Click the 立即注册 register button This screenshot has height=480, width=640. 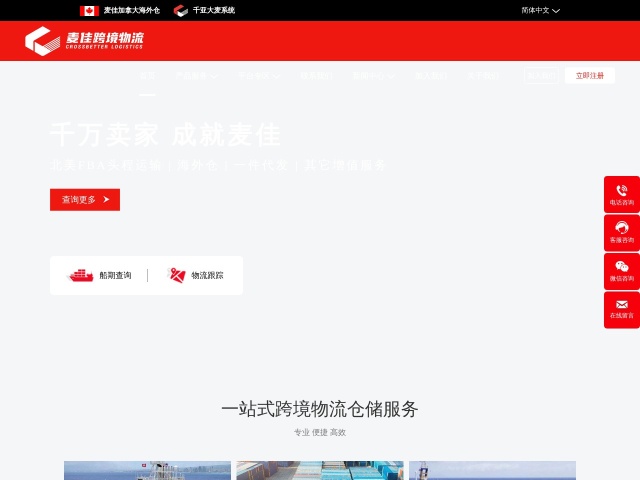(590, 76)
